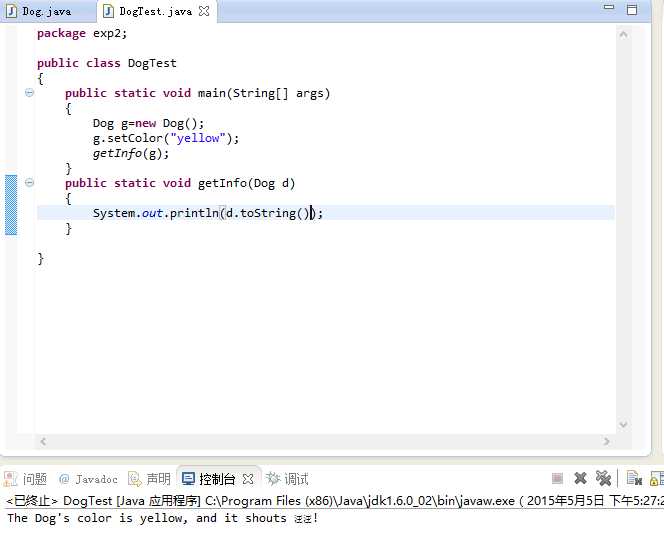
Task: Select the DogTest.java editor tab
Action: 148,11
